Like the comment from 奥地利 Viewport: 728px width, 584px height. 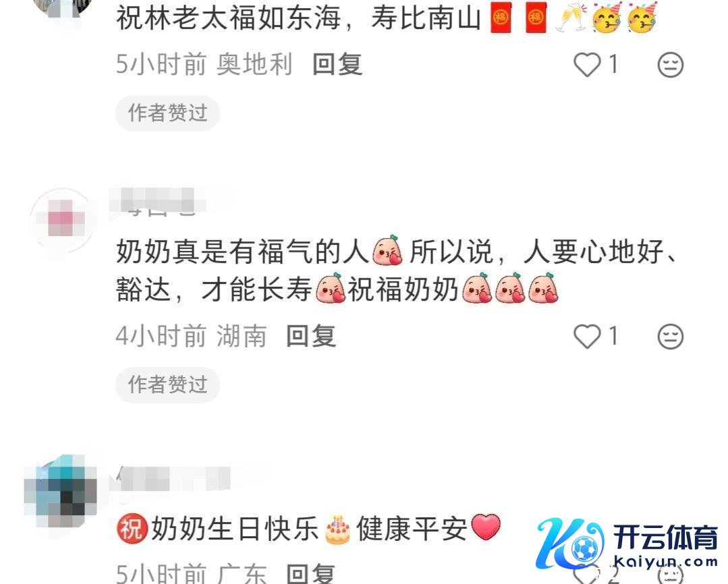pos(587,65)
